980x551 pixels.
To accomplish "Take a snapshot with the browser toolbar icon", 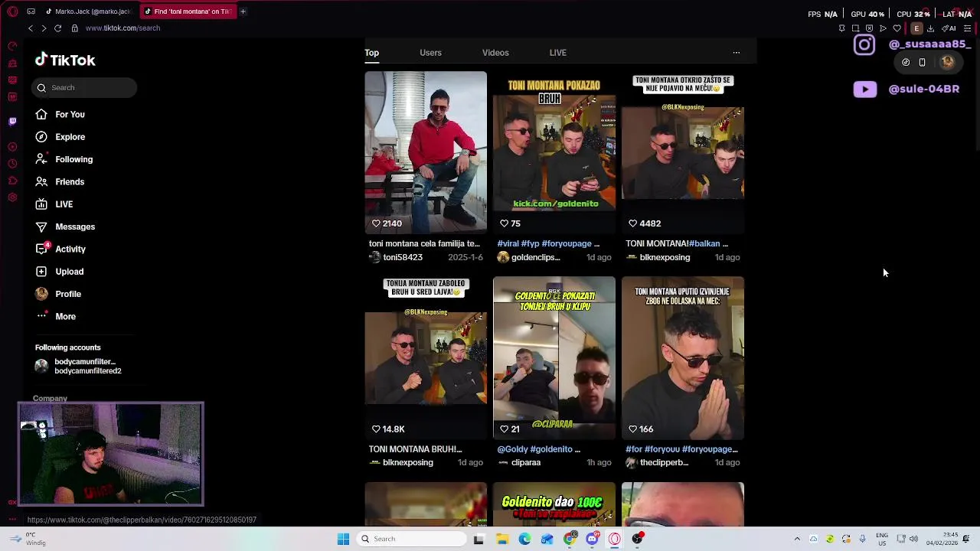I will pos(855,28).
